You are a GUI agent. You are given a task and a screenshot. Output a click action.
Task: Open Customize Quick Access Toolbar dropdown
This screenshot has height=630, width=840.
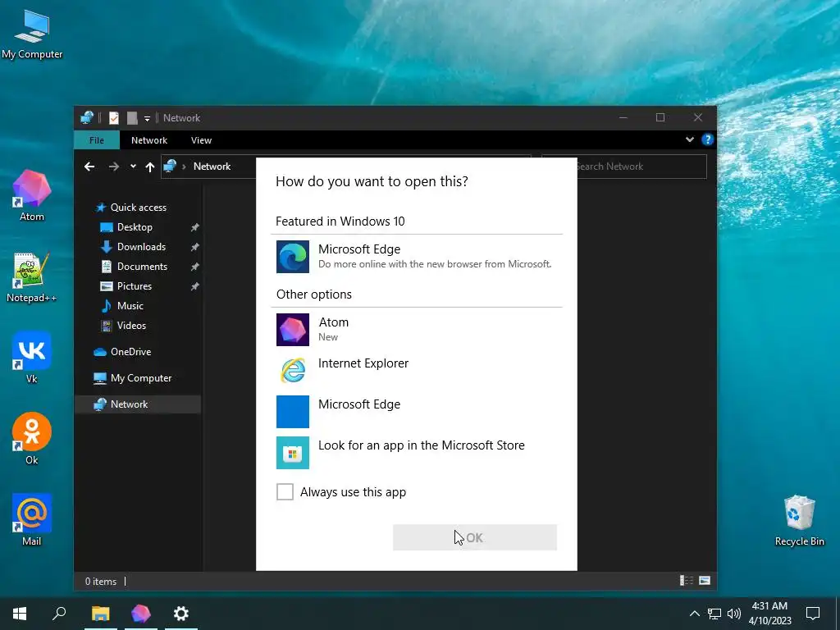[147, 118]
